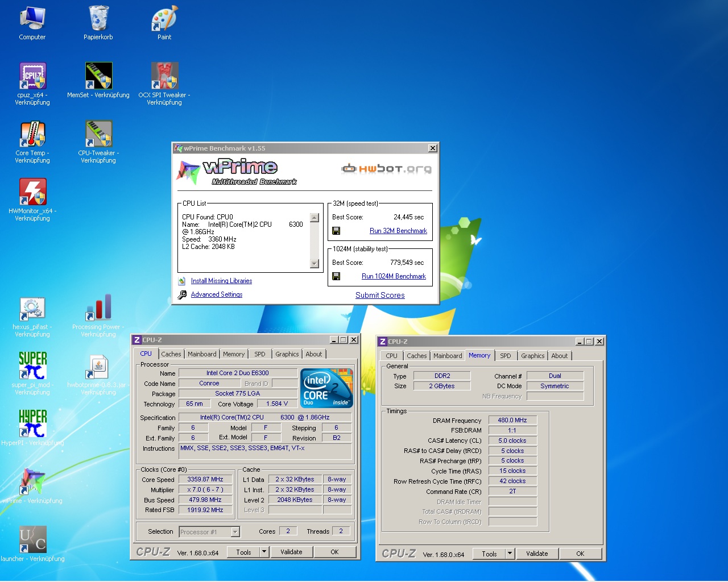Click the Intel Core 2 Duo logo
The width and height of the screenshot is (728, 582).
328,389
